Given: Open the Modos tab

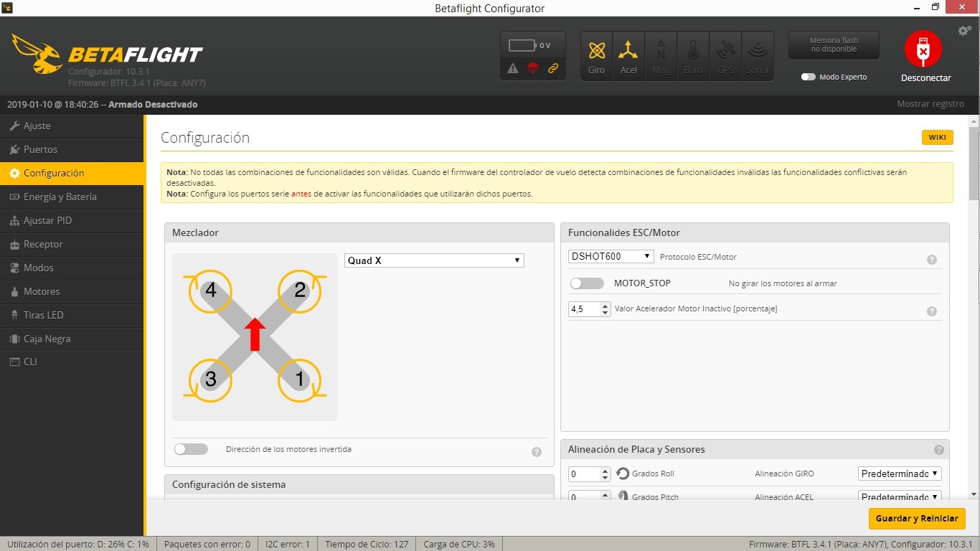Looking at the screenshot, I should 72,268.
